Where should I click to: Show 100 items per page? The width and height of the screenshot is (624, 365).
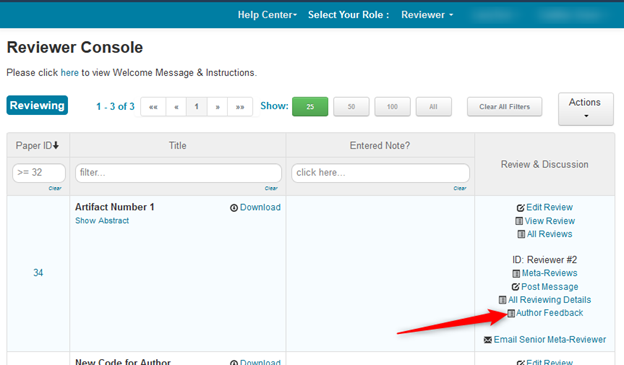click(x=392, y=107)
